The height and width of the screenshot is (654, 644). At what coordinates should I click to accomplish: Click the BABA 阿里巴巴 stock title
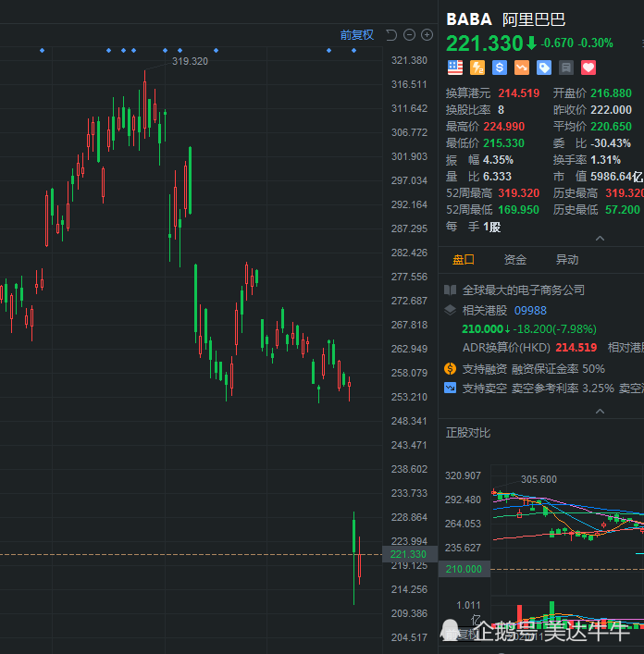click(505, 19)
